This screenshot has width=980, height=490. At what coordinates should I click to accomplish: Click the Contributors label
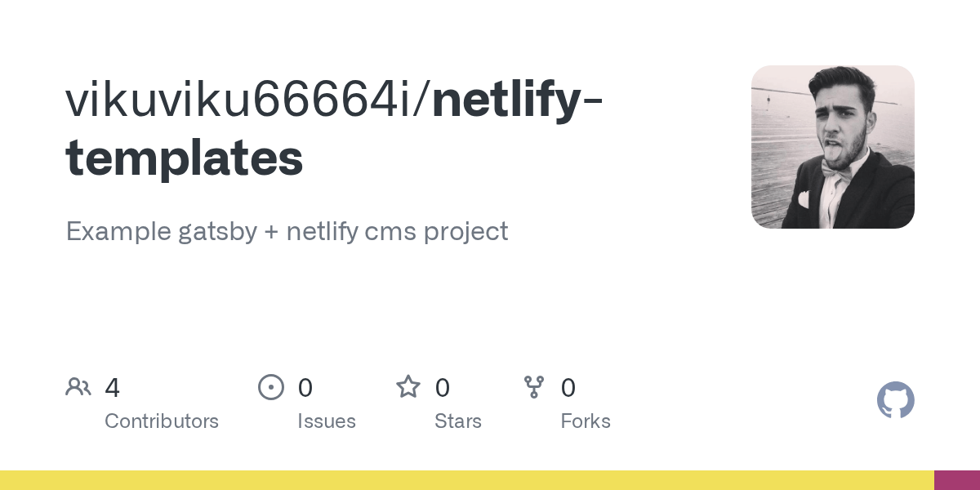click(162, 421)
